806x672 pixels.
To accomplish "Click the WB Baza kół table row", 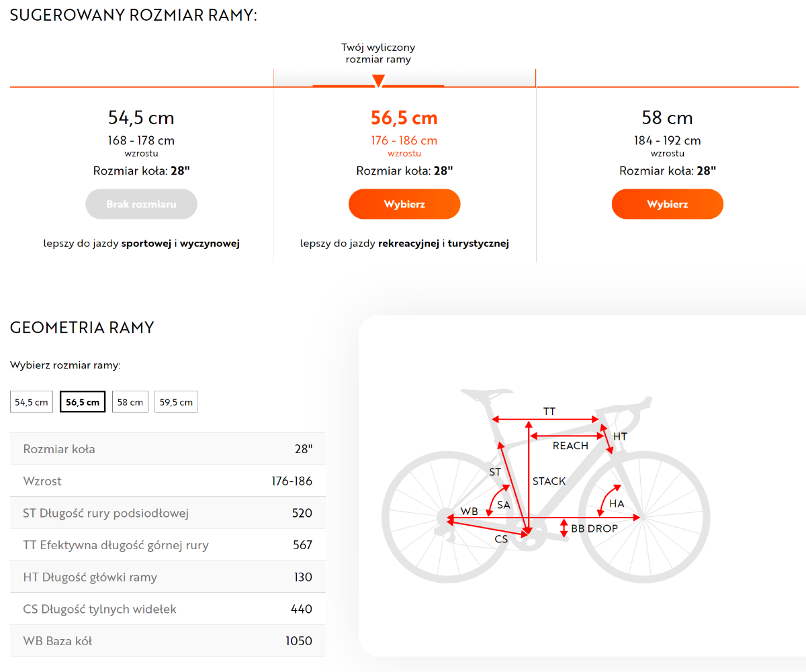I will coord(168,641).
